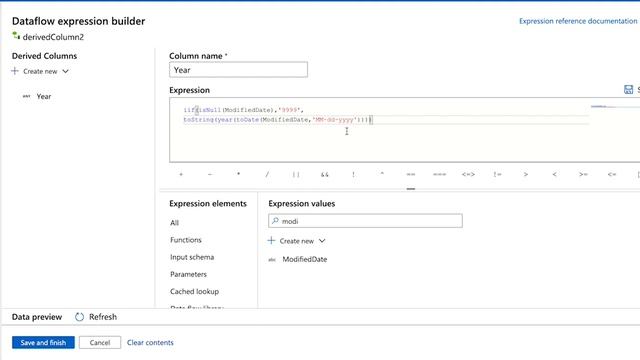Insert the multiply operator
The height and width of the screenshot is (360, 640).
pyautogui.click(x=238, y=174)
